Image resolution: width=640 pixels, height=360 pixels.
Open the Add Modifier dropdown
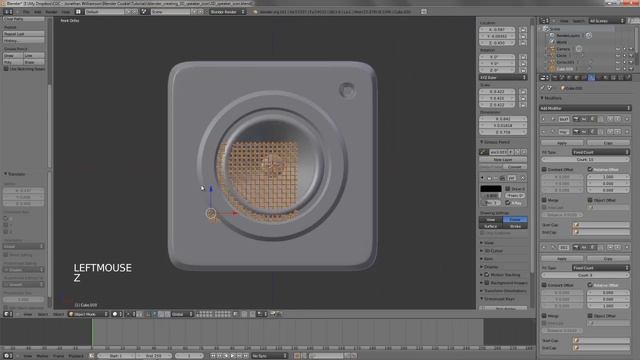coord(585,108)
